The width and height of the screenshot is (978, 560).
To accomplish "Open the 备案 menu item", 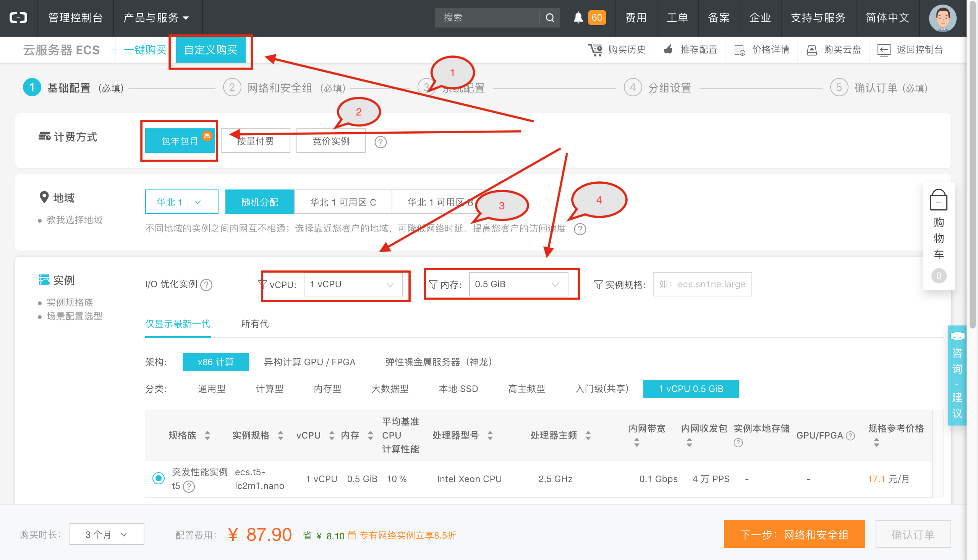I will (719, 18).
